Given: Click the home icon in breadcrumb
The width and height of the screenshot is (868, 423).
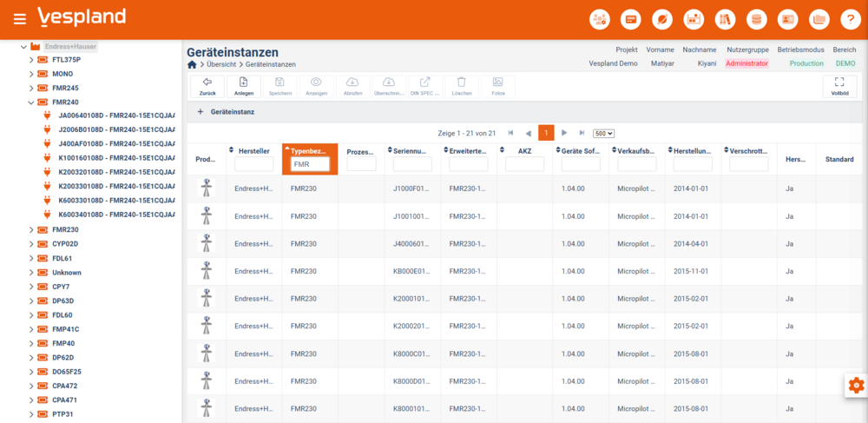Looking at the screenshot, I should (x=192, y=64).
